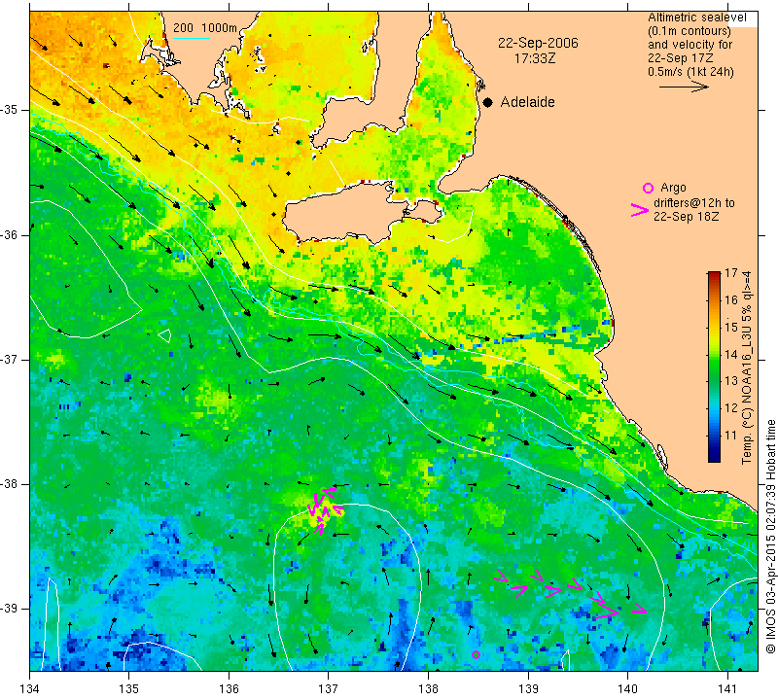Click the '0.5m/s (1kt 24h)' scale text

[690, 71]
